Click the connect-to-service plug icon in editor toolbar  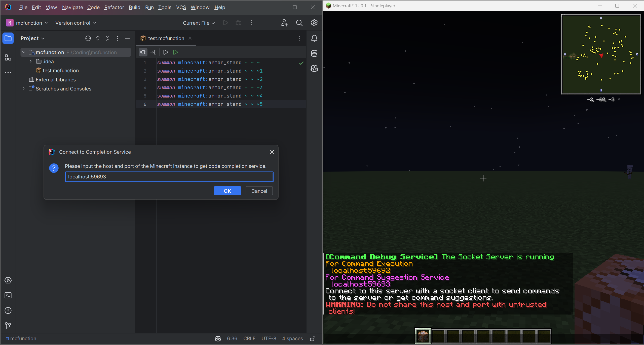coord(143,52)
